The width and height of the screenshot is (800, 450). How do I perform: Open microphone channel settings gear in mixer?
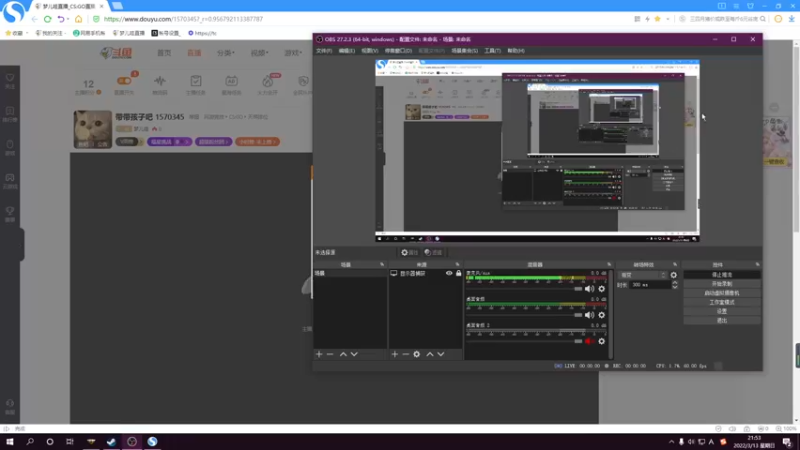pyautogui.click(x=602, y=289)
